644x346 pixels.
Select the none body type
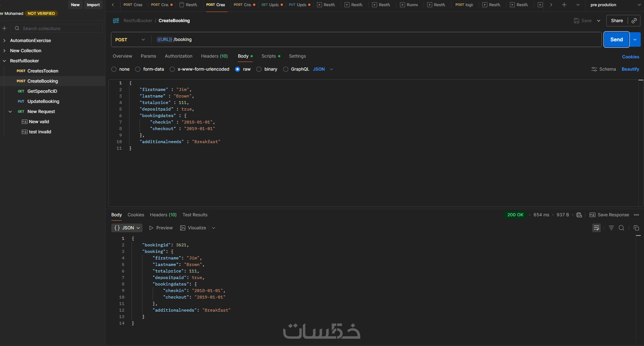coord(114,69)
